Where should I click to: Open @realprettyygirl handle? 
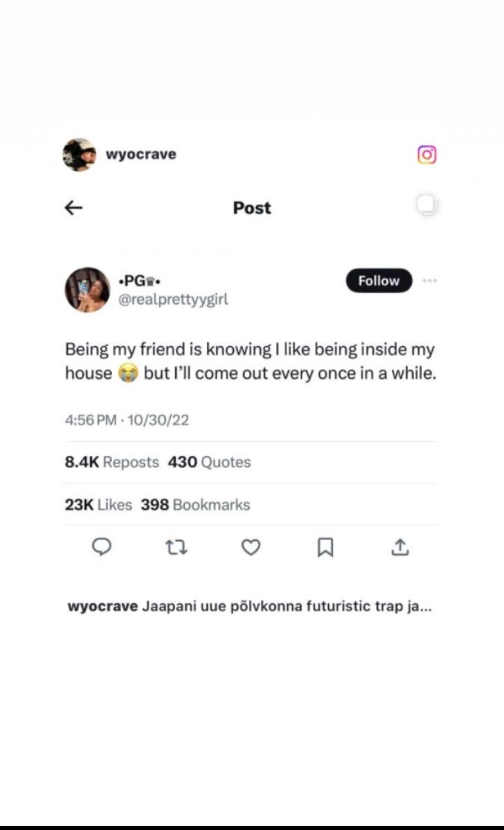(x=173, y=300)
